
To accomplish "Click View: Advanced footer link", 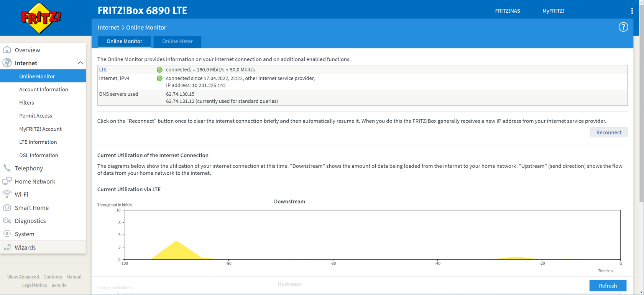I will tap(23, 277).
